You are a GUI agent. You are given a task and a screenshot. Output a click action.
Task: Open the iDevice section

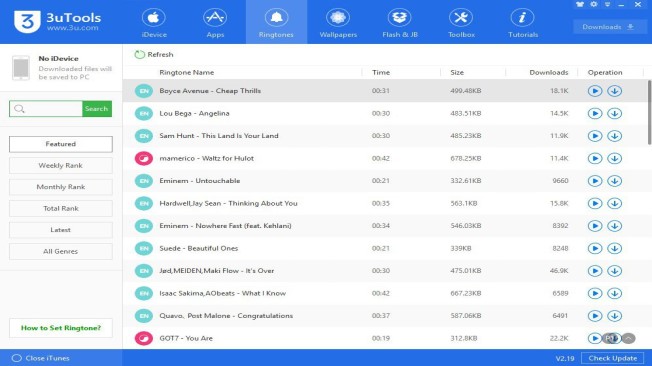(154, 22)
